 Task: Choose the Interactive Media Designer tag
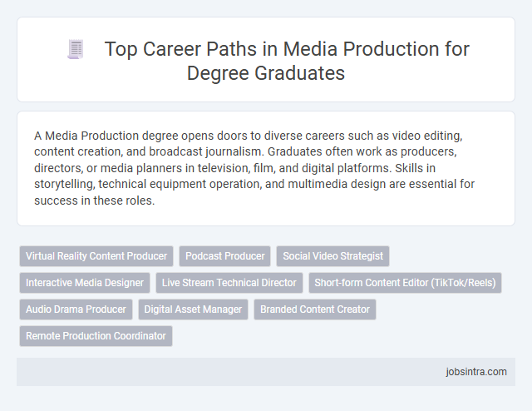85,283
